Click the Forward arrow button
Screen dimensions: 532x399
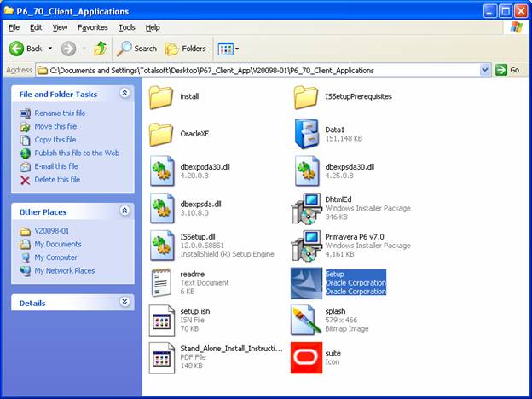pyautogui.click(x=68, y=49)
